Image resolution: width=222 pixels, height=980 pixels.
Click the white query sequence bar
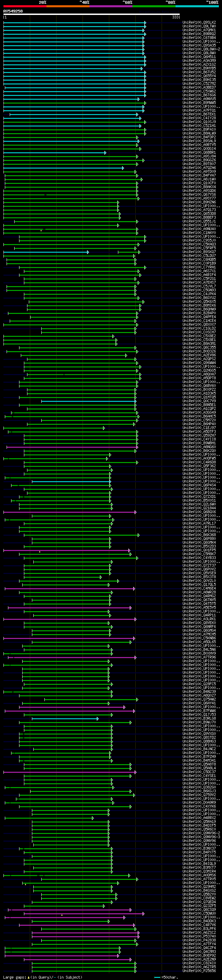92,14
